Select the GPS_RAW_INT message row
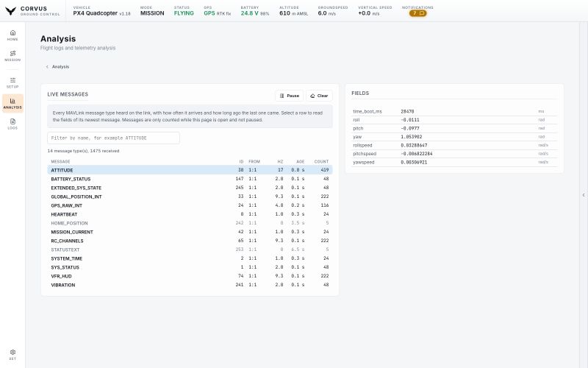The image size is (588, 368). [190, 205]
